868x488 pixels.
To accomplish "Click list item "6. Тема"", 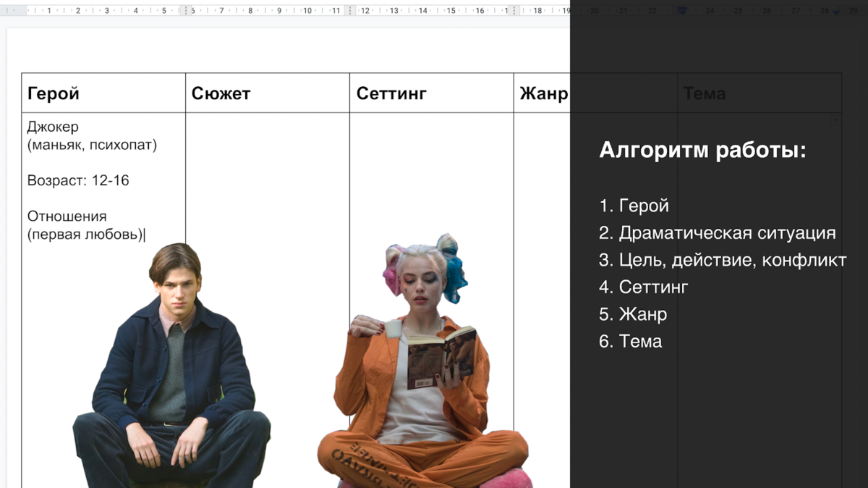I will pyautogui.click(x=631, y=341).
